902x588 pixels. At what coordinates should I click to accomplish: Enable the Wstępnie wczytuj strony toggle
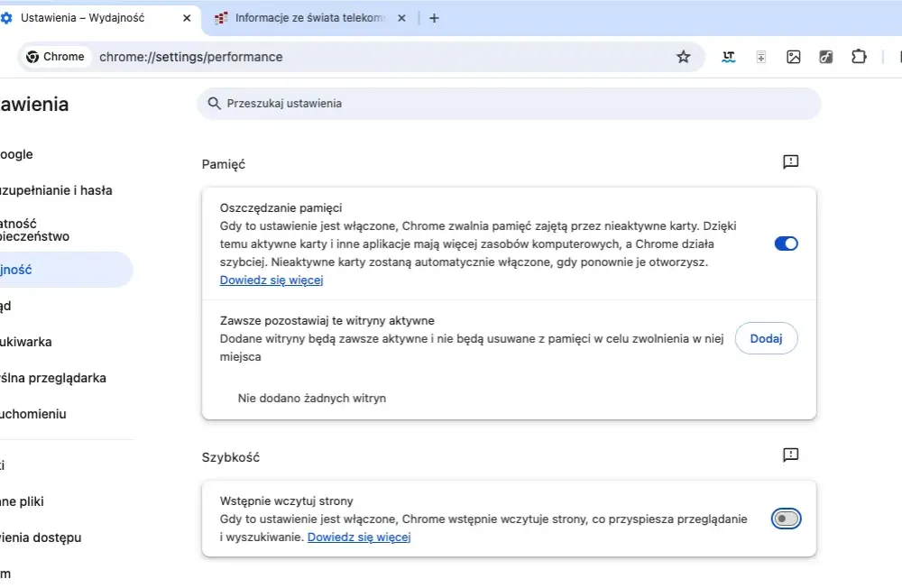click(786, 519)
